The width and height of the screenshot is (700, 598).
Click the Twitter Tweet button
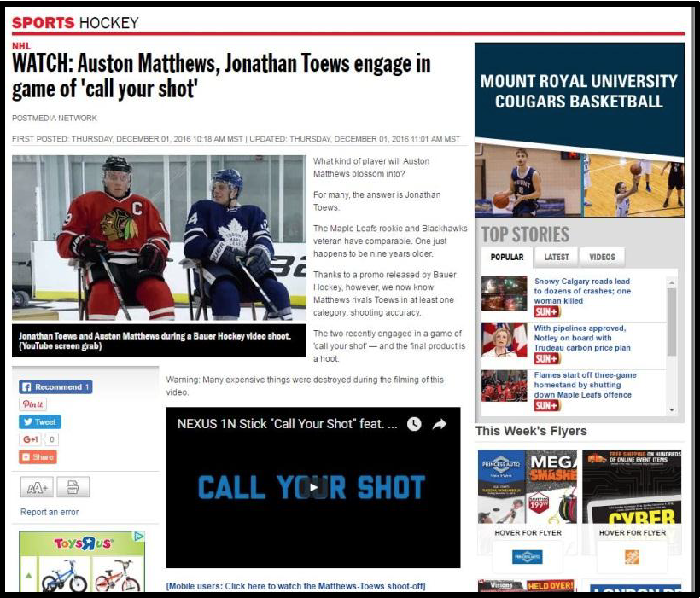tap(40, 421)
